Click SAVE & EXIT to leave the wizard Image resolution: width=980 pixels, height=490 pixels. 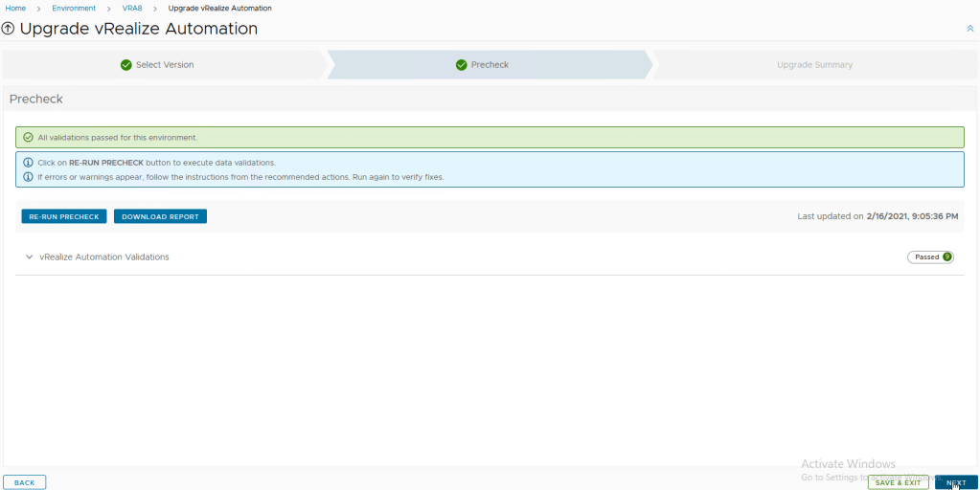pyautogui.click(x=898, y=482)
